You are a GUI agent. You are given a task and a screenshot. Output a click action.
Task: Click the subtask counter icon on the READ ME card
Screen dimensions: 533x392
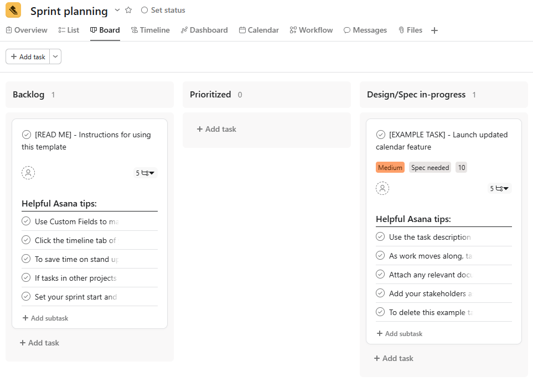tap(144, 172)
